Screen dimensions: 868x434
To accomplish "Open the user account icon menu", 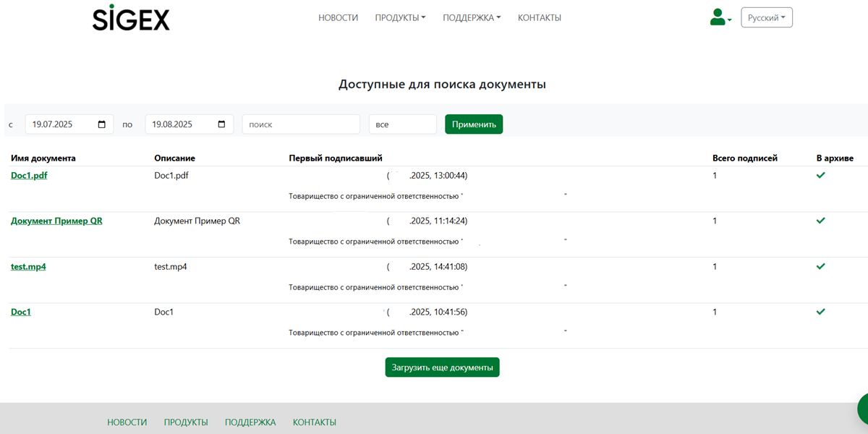I will click(720, 17).
